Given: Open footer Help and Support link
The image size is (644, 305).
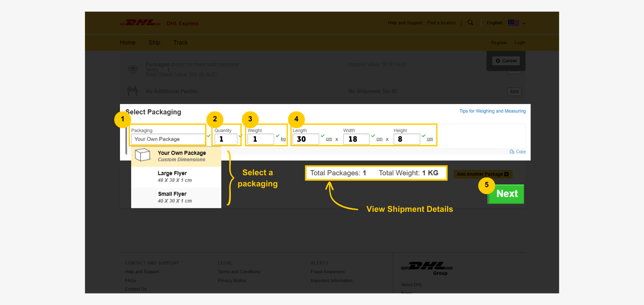Looking at the screenshot, I should 142,272.
